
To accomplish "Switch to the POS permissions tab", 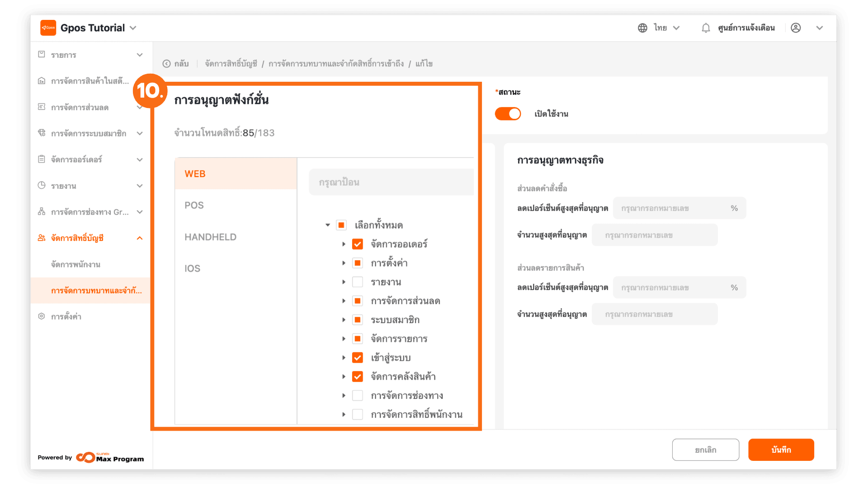I will pyautogui.click(x=194, y=205).
